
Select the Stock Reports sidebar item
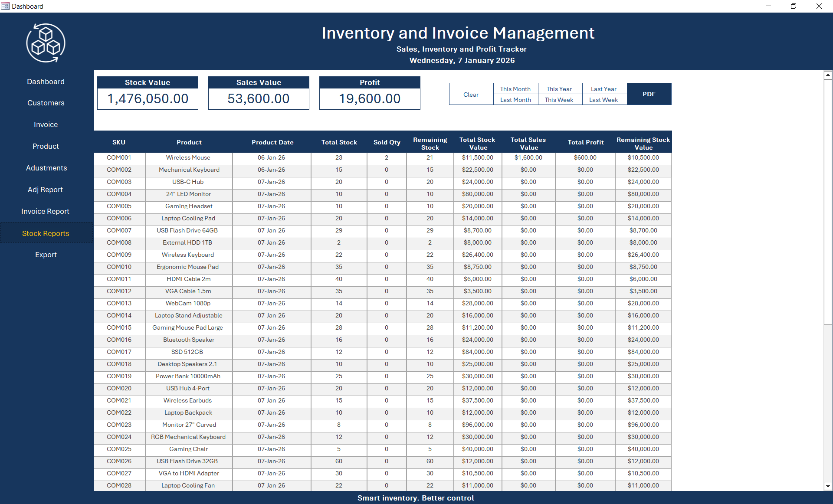(x=46, y=233)
